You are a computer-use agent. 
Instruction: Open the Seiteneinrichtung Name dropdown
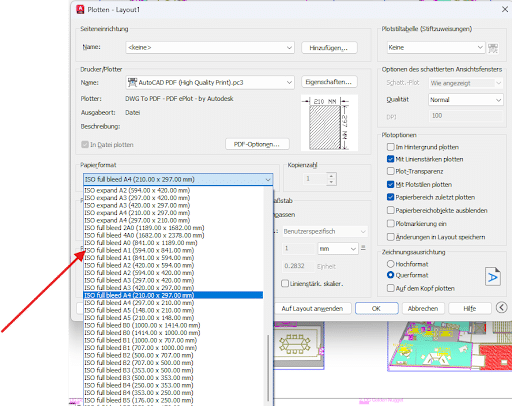click(x=210, y=48)
